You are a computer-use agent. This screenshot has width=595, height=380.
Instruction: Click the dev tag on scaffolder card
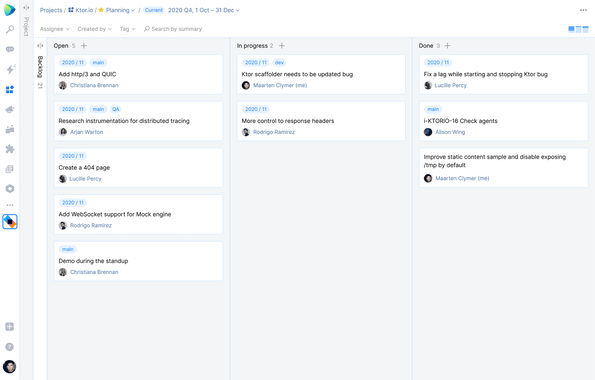pyautogui.click(x=279, y=63)
